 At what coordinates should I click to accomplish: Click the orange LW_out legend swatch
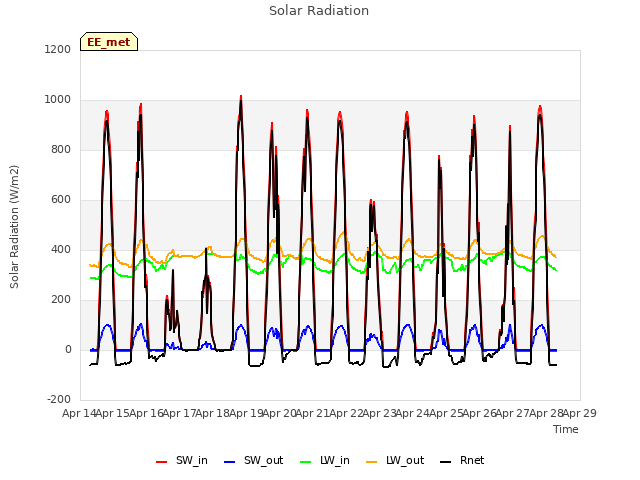point(372,462)
